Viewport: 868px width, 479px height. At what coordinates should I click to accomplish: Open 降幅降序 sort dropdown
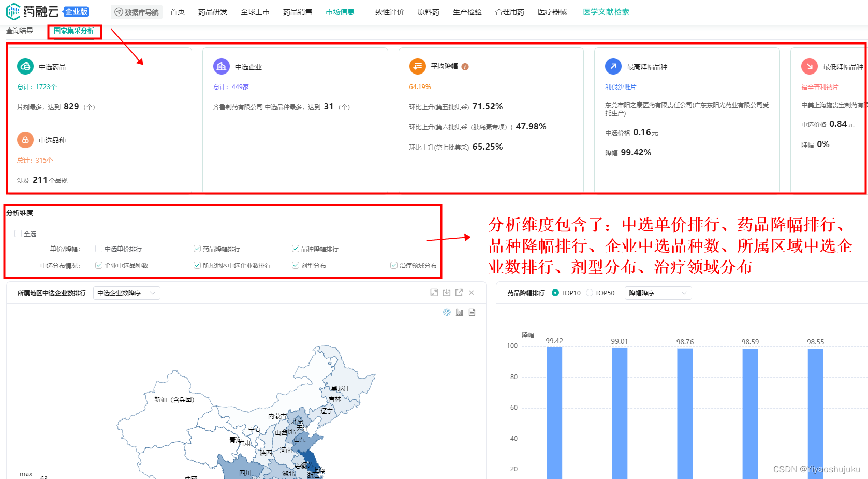pyautogui.click(x=658, y=293)
